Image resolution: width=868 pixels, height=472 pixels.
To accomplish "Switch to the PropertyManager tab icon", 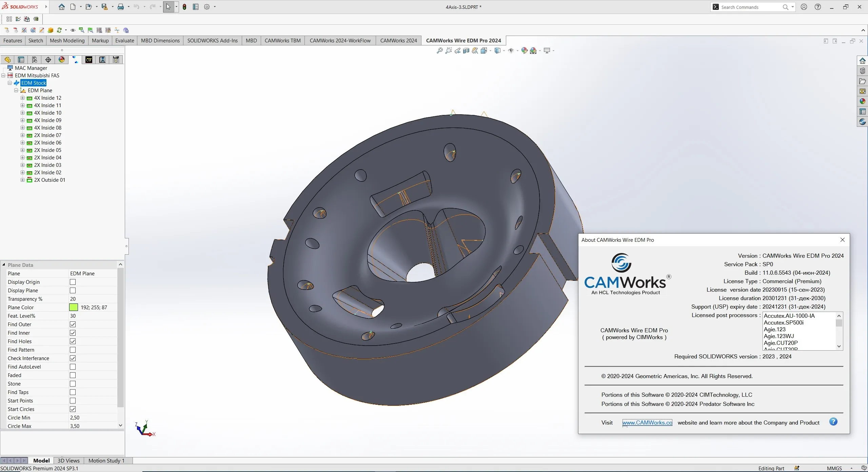I will pos(21,60).
